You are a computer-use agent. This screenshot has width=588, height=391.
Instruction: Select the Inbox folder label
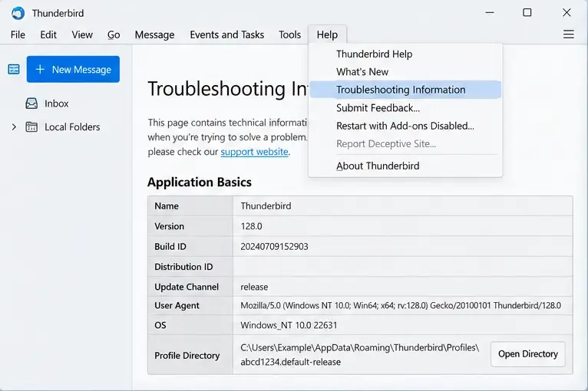point(57,103)
